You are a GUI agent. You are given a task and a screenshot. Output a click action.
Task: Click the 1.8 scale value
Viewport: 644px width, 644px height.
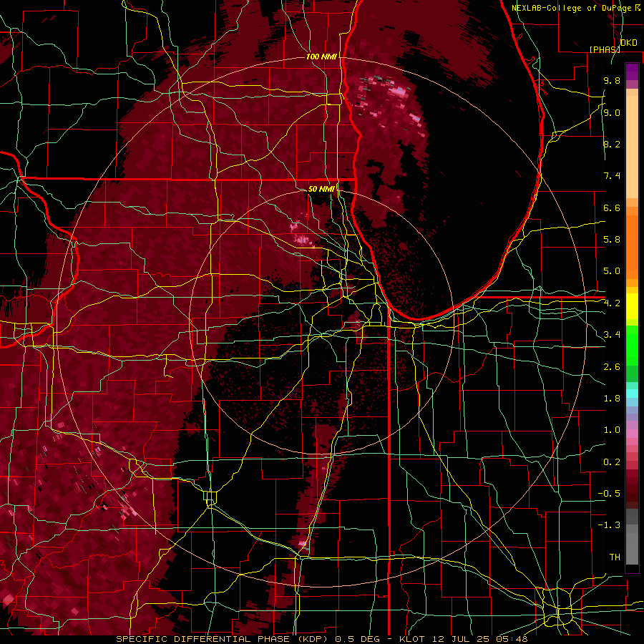[612, 399]
